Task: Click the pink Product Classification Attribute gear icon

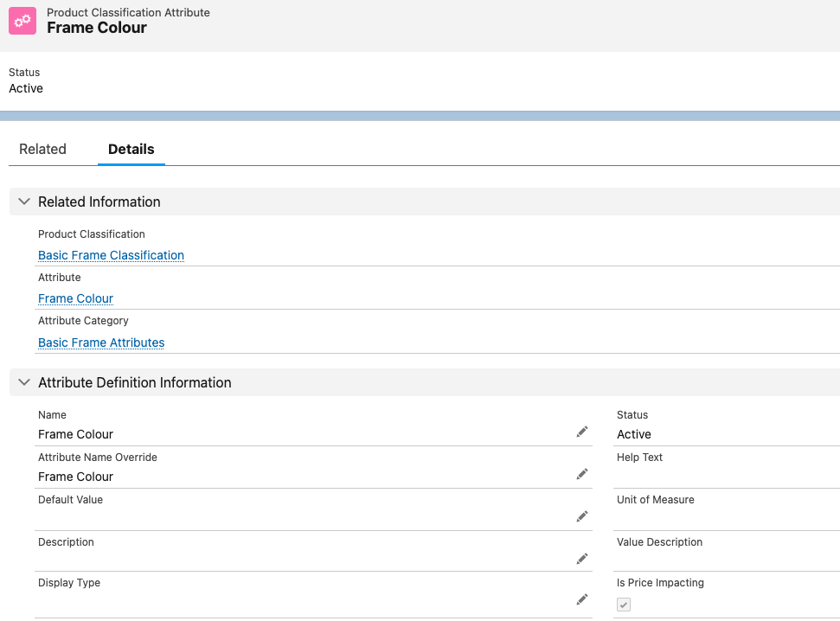Action: pos(22,21)
